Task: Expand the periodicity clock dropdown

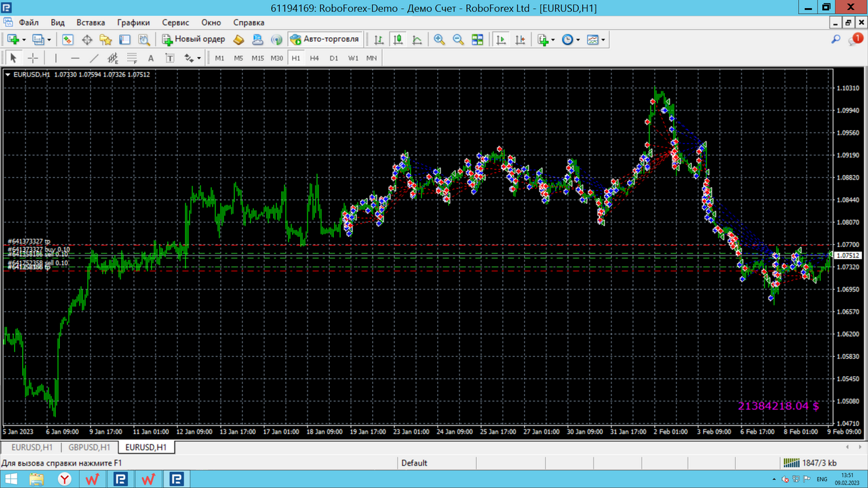Action: [x=578, y=40]
